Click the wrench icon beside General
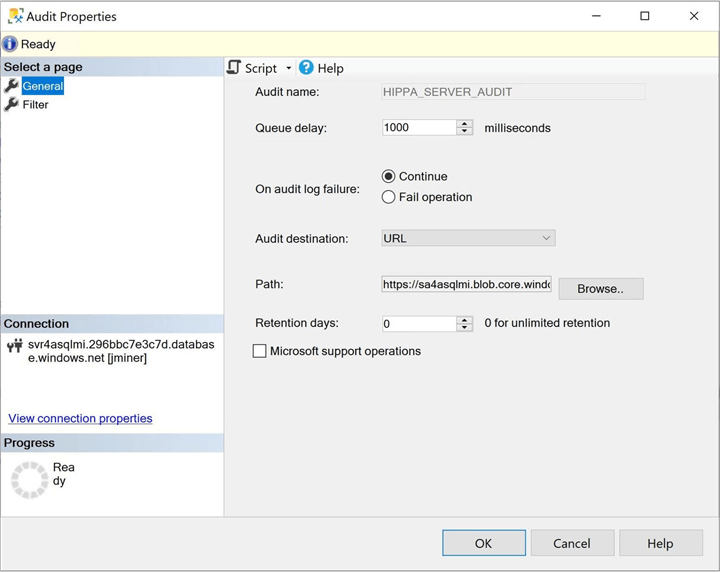Image resolution: width=720 pixels, height=572 pixels. point(12,86)
